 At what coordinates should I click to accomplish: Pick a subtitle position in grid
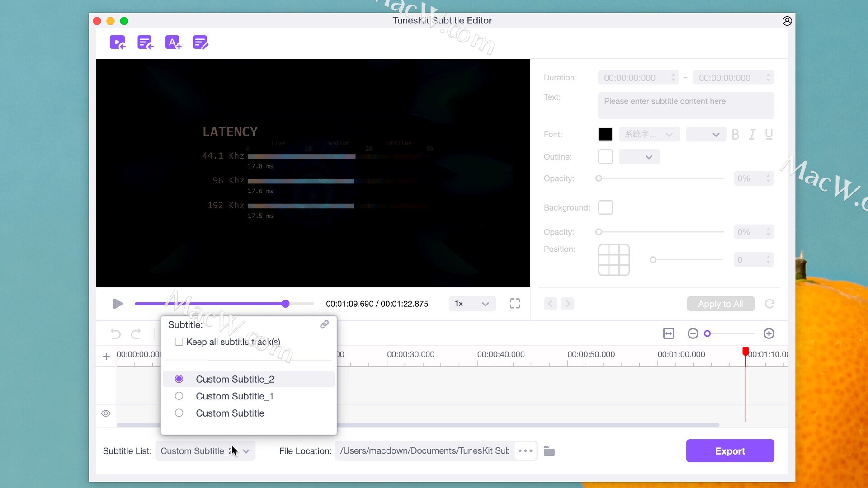[x=614, y=260]
